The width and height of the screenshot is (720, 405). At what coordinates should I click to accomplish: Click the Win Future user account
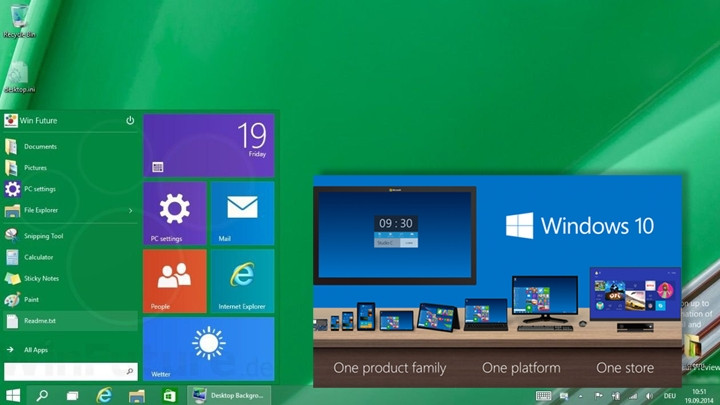(31, 121)
